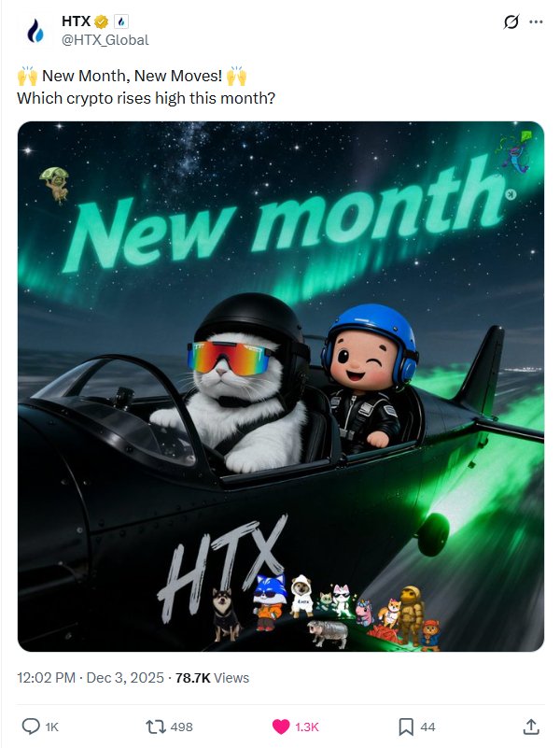Click the gold verified badge
This screenshot has height=748, width=560.
pyautogui.click(x=101, y=21)
